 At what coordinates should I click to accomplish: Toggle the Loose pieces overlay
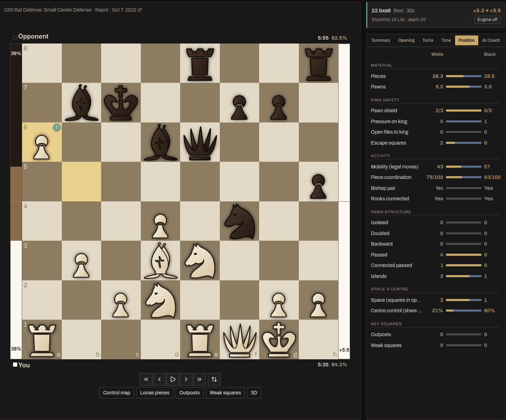pos(155,393)
